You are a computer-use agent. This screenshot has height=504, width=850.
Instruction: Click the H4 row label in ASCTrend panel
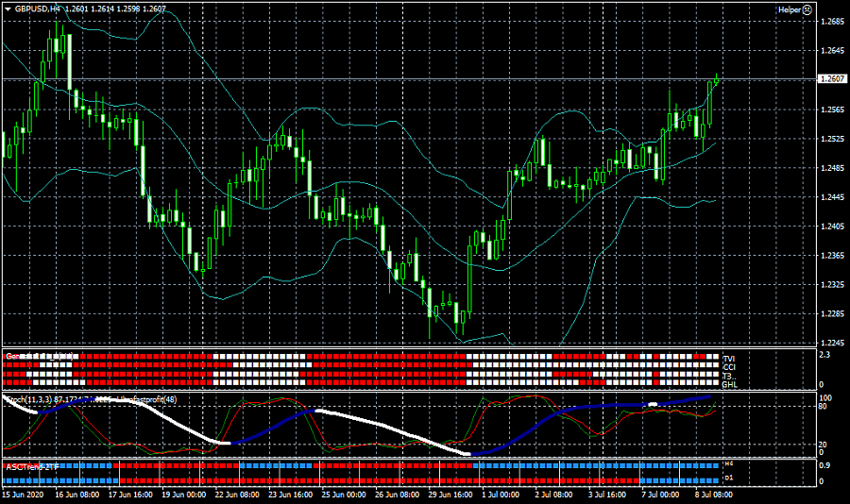[x=728, y=464]
